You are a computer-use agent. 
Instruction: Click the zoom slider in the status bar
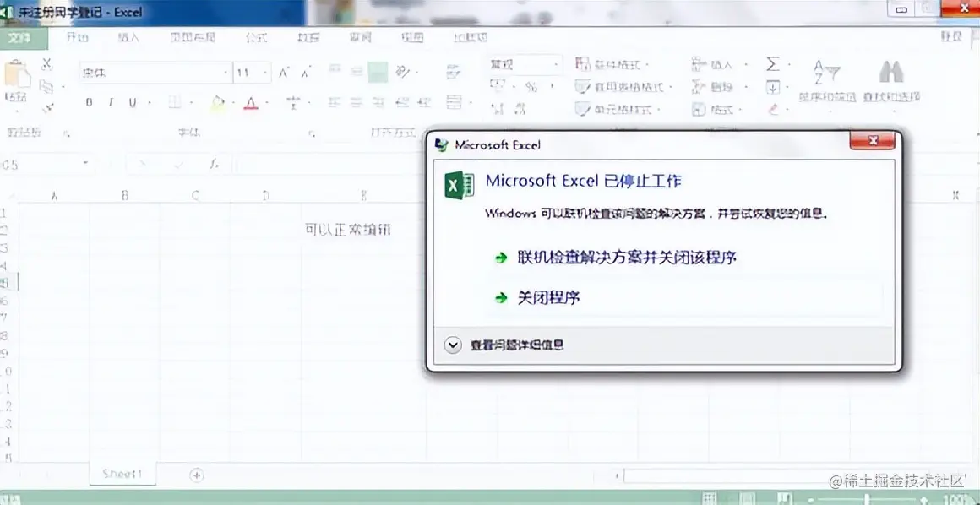868,499
